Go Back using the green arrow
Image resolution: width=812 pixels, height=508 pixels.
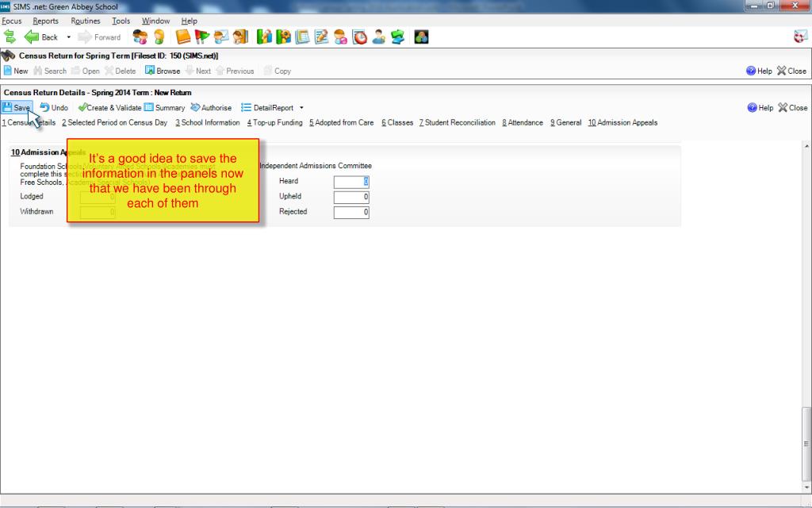point(41,37)
